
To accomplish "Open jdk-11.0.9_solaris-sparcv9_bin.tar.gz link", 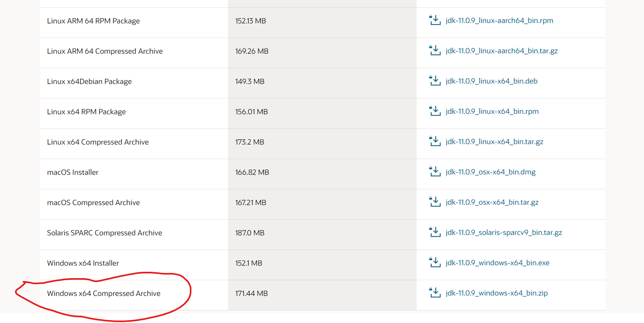I will (x=504, y=233).
